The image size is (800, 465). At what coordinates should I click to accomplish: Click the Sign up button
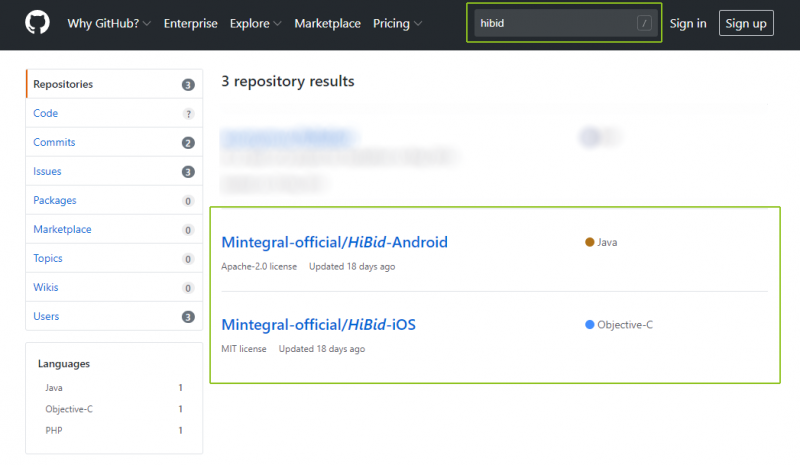coord(746,23)
